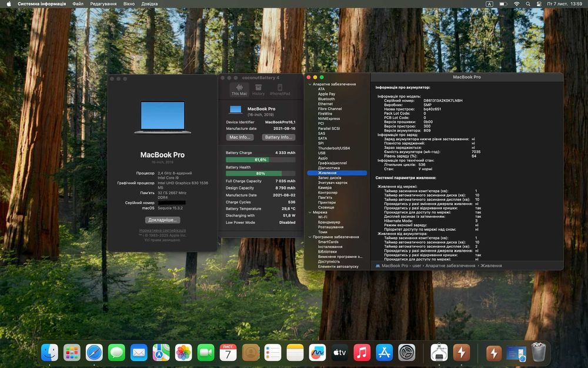Click the Докладніше... button
Screen dimensions: 588x368
point(162,220)
